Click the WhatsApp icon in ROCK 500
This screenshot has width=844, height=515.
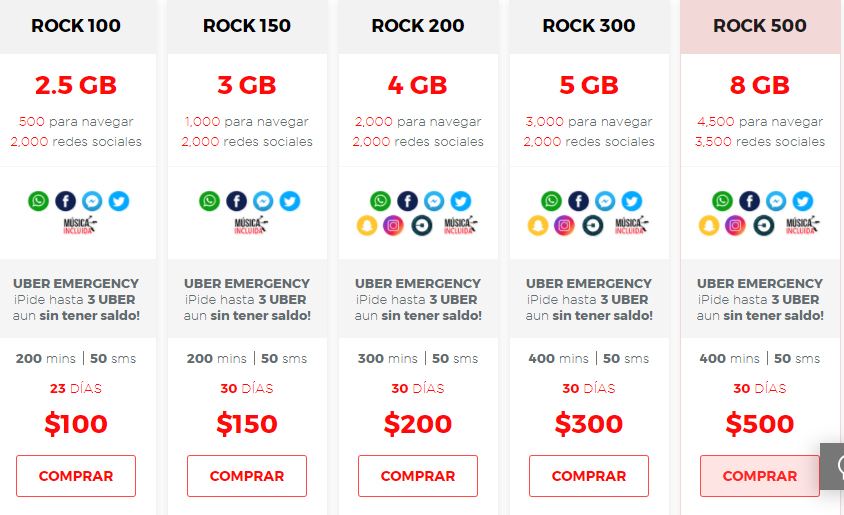pyautogui.click(x=722, y=201)
